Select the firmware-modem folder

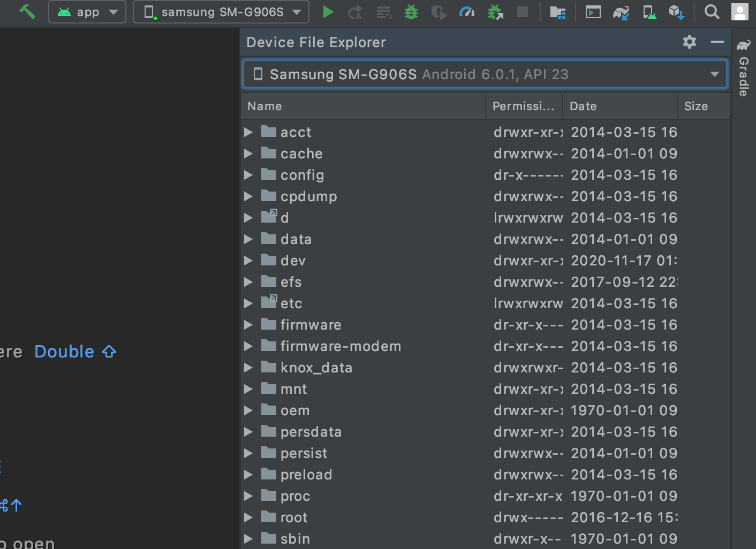pos(485,346)
